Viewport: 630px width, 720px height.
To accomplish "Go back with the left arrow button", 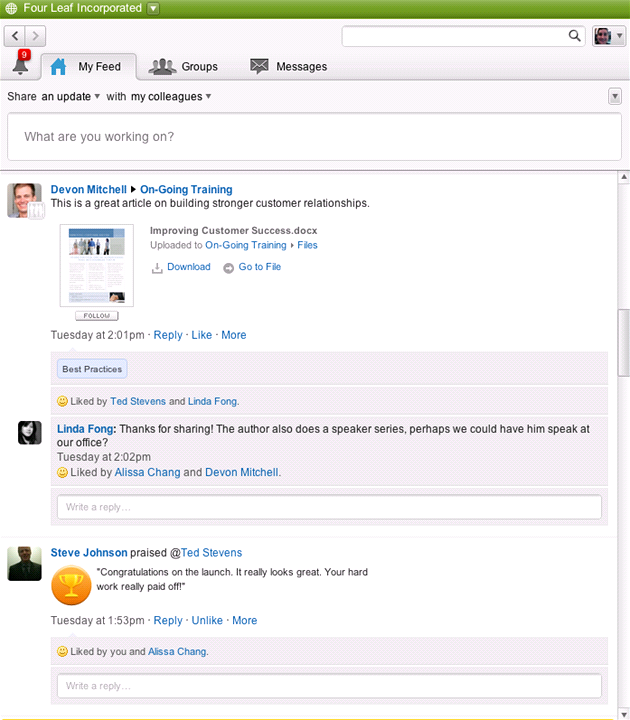I will point(15,36).
